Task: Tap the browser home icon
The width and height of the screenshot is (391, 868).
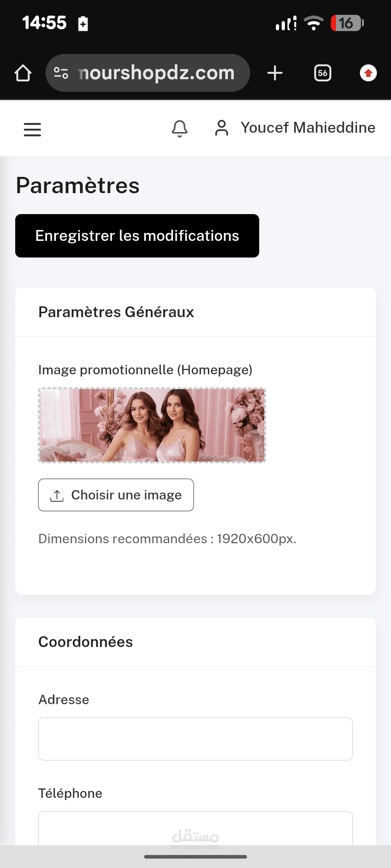Action: 23,73
